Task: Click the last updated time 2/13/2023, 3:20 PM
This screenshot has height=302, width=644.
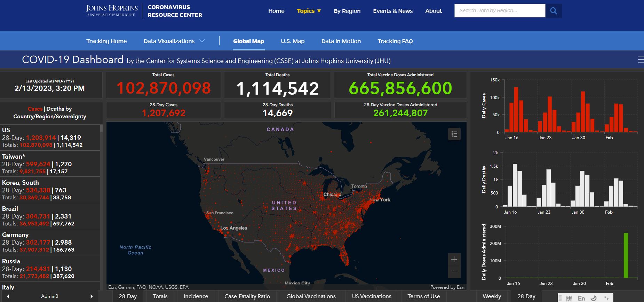Action: (49, 88)
